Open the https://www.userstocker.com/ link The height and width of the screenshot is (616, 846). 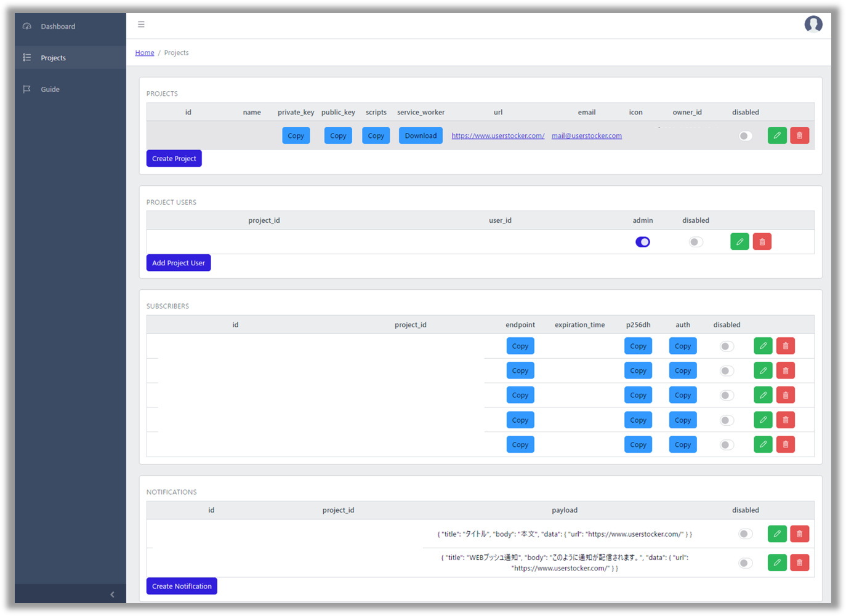(498, 136)
